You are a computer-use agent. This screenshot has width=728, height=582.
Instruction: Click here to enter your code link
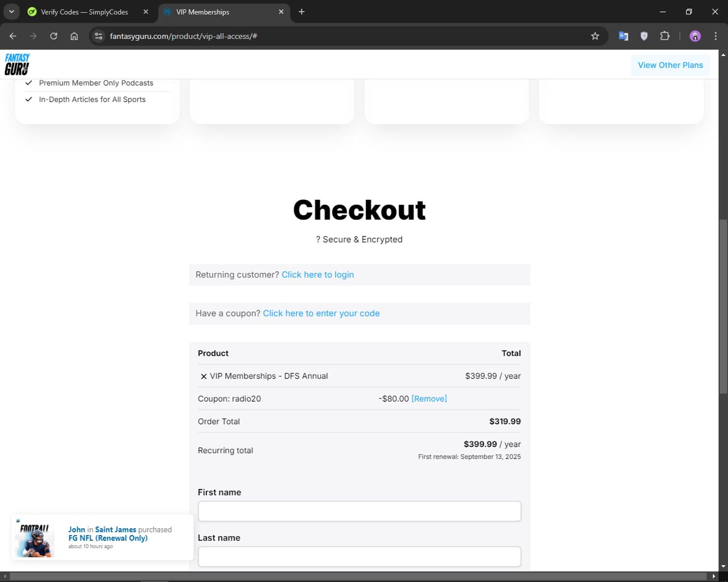321,313
